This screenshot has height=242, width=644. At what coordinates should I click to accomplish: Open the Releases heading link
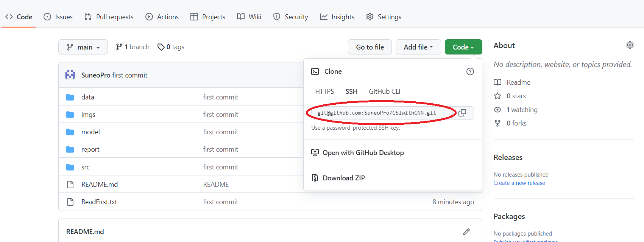[x=508, y=157]
